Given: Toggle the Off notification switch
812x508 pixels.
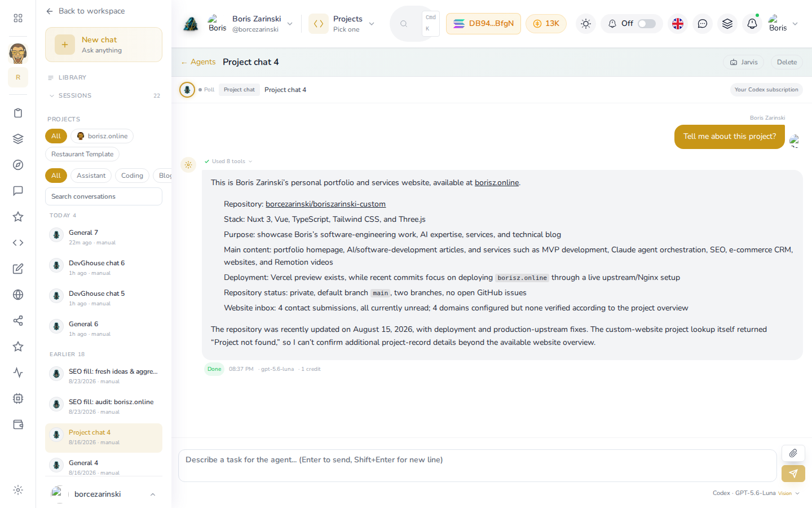Looking at the screenshot, I should pos(647,24).
